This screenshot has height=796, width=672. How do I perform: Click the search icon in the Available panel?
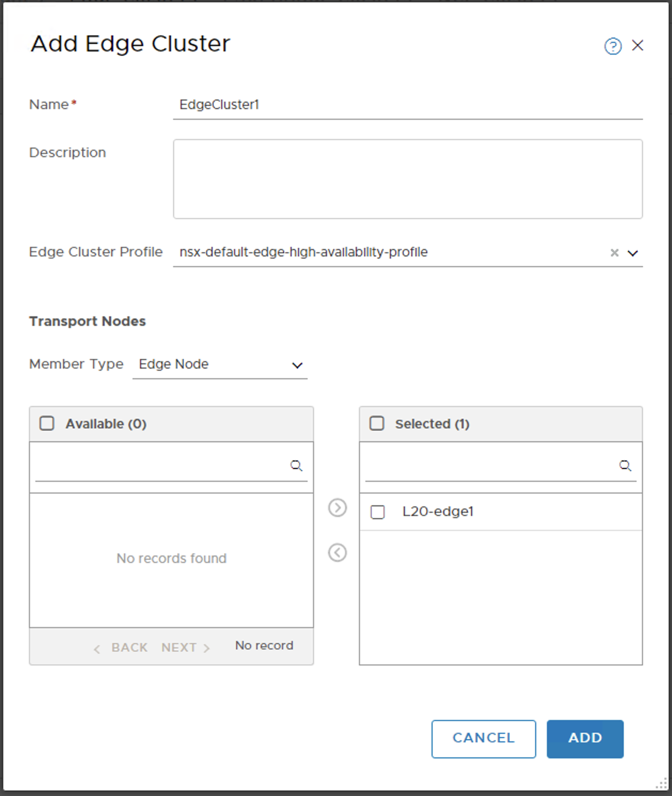click(296, 465)
